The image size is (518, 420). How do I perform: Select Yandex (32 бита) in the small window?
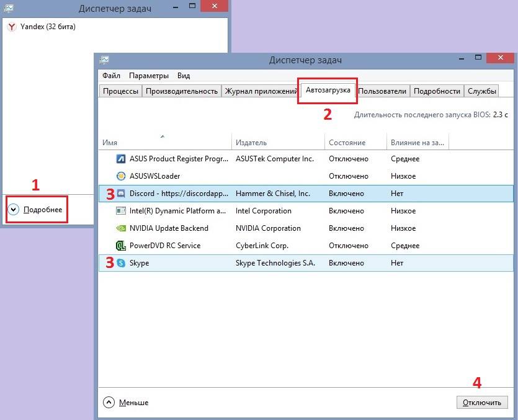pyautogui.click(x=48, y=27)
